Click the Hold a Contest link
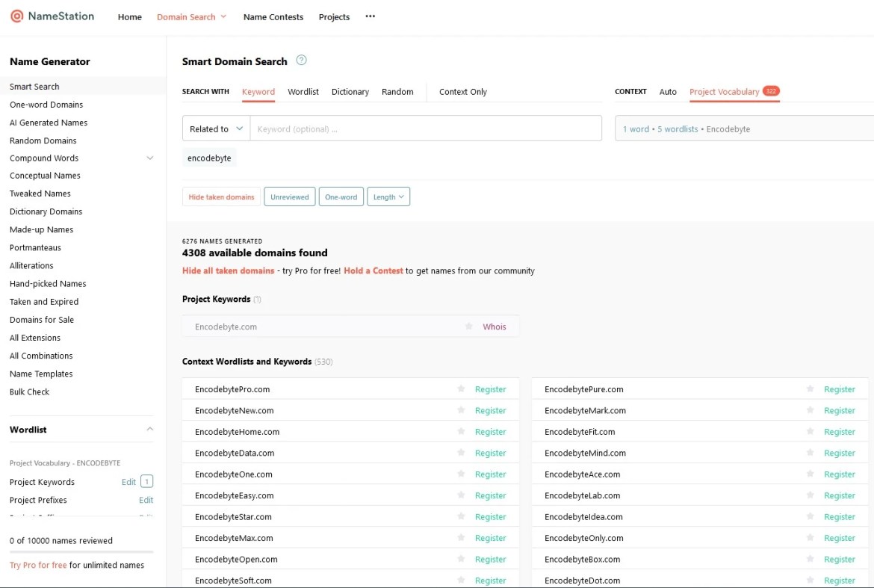The height and width of the screenshot is (588, 874). (373, 270)
